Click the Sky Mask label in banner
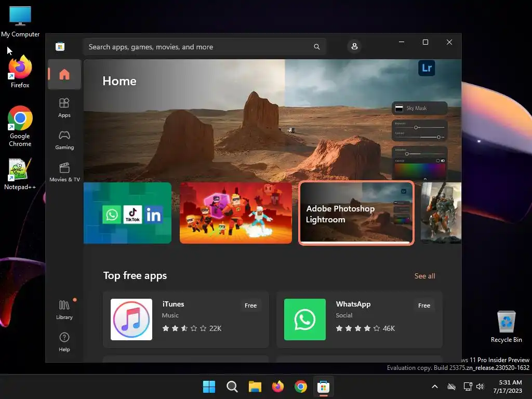The image size is (532, 399). (416, 108)
